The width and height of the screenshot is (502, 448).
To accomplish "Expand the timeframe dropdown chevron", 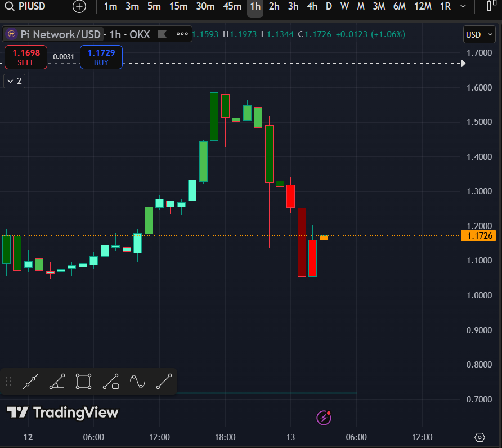I will pyautogui.click(x=463, y=6).
